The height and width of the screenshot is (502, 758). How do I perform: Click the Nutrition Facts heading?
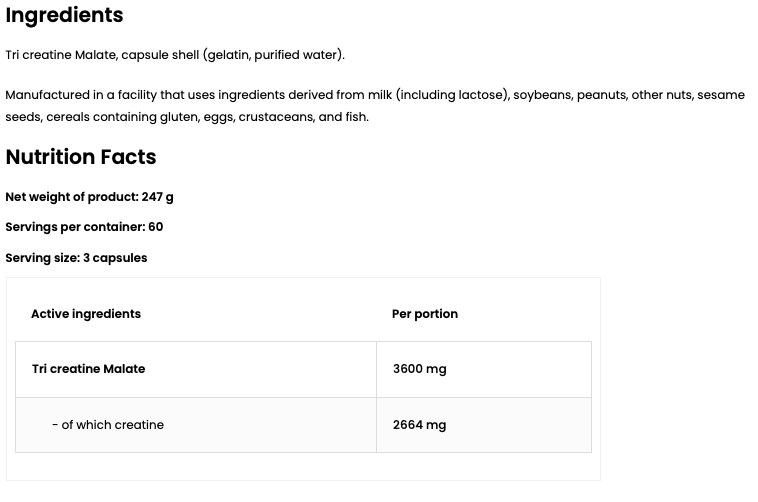tap(81, 157)
